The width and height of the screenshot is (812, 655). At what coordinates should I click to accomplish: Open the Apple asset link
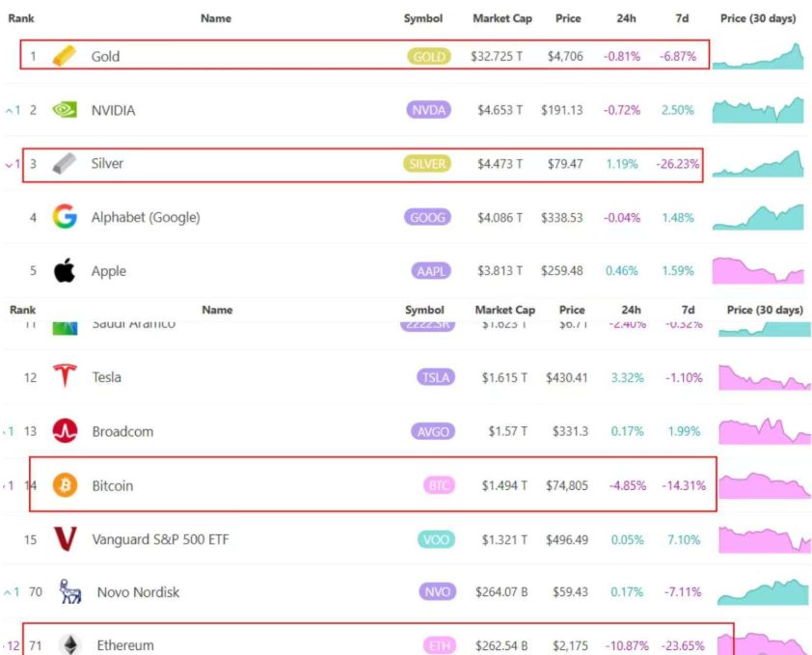coord(109,271)
